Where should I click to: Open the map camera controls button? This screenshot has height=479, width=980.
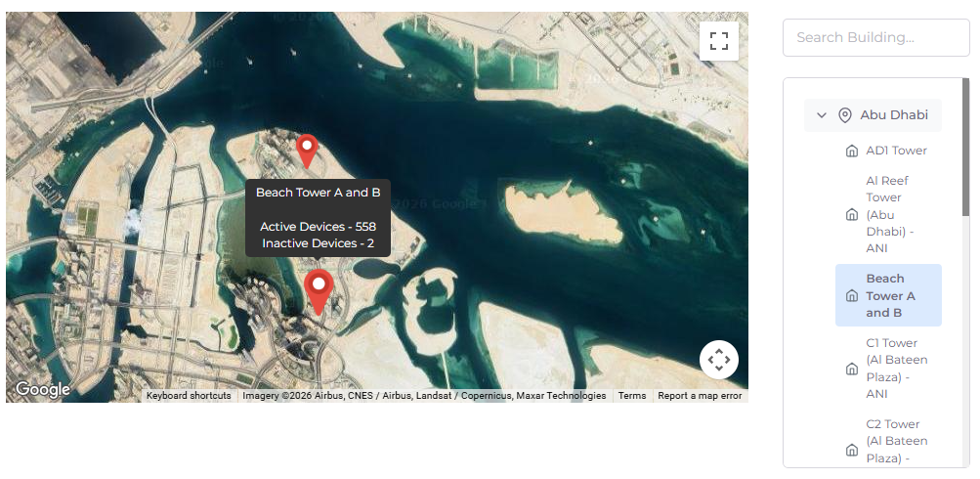[719, 360]
